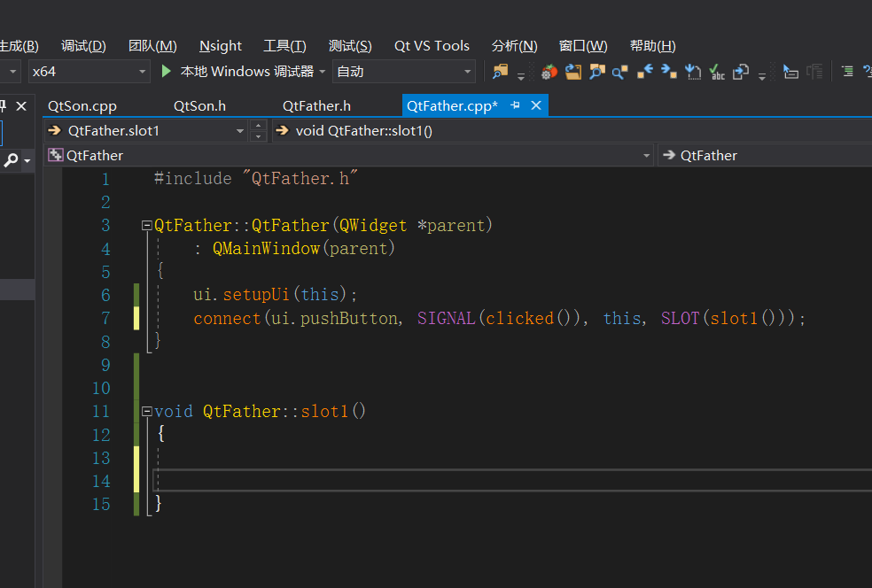Switch to the QtSon.h tab
Image resolution: width=872 pixels, height=588 pixels.
click(199, 105)
